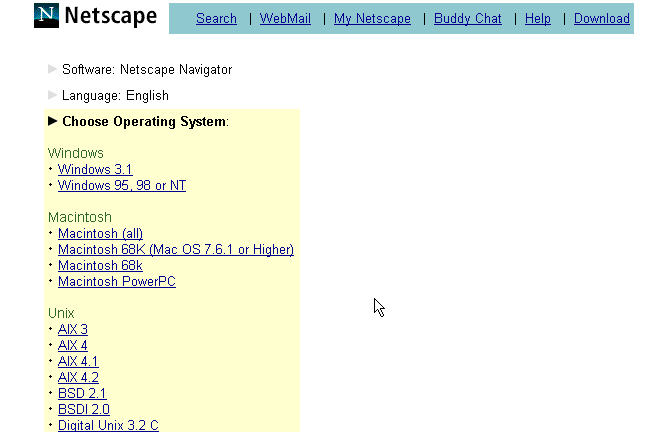Select Windows 3.1 operating system
This screenshot has height=432, width=658.
(95, 170)
